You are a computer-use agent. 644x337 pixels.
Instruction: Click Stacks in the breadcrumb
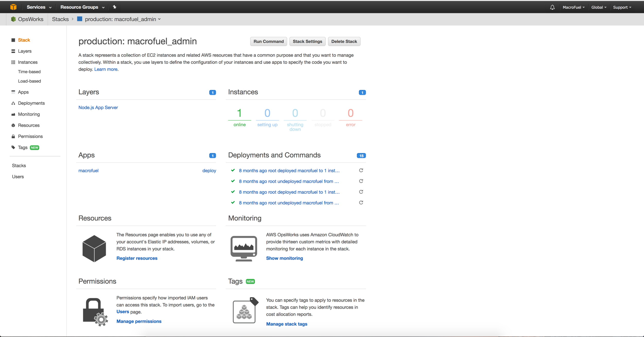click(60, 19)
